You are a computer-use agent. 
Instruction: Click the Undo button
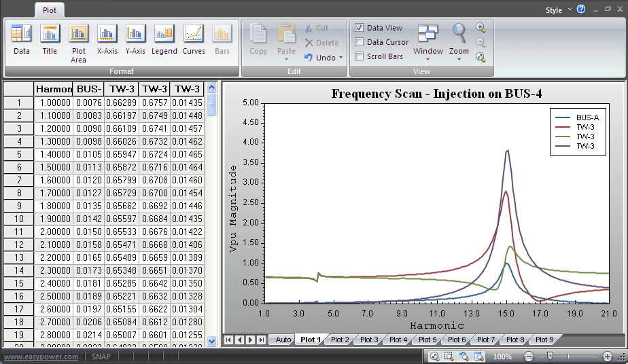[x=324, y=58]
